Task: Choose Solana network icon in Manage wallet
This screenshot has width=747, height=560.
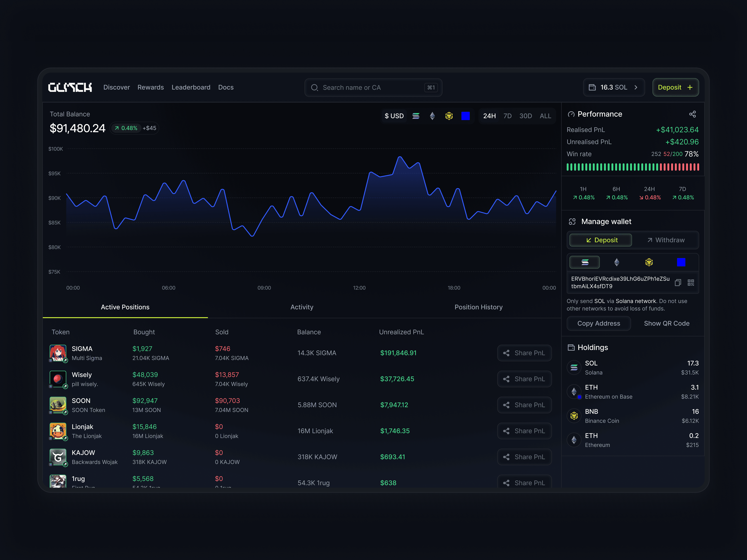Action: (585, 262)
